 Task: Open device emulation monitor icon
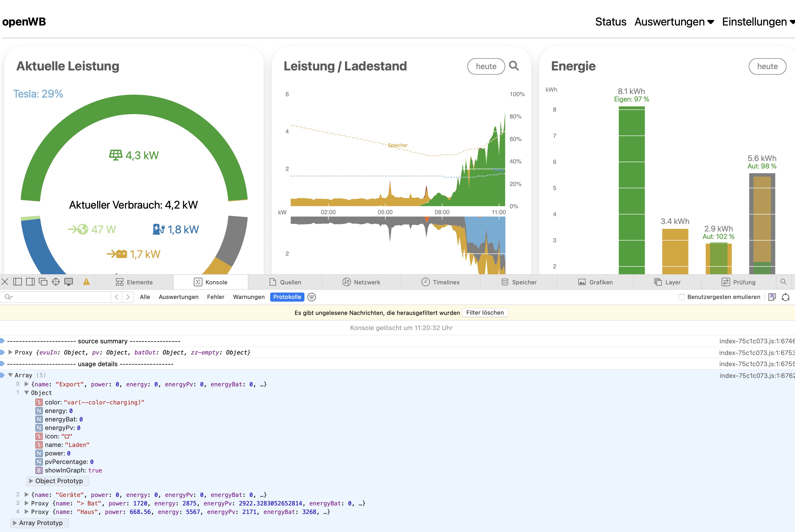69,282
